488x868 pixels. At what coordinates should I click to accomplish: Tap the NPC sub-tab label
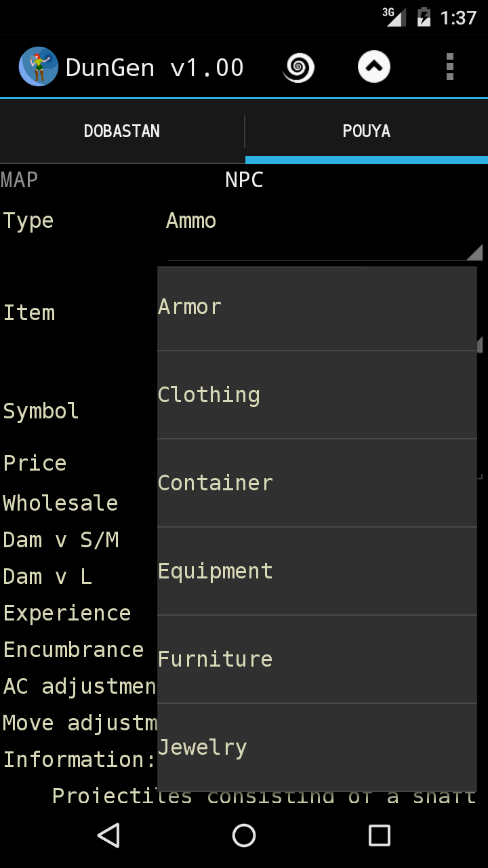point(244,180)
